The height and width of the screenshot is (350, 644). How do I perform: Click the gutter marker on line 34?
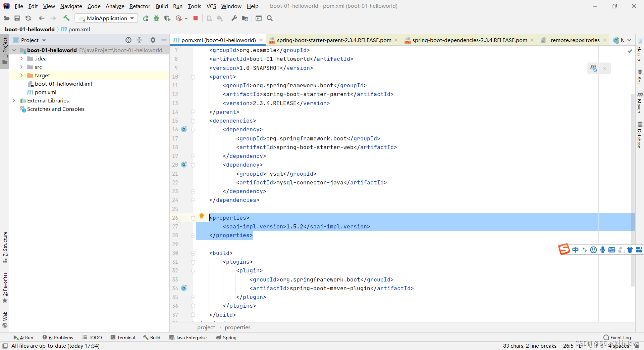[x=184, y=288]
